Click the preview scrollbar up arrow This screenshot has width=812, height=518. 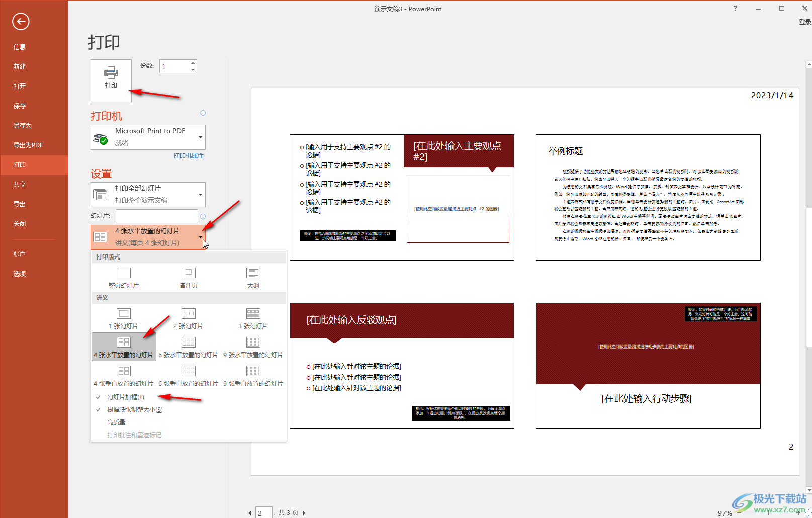(x=808, y=64)
